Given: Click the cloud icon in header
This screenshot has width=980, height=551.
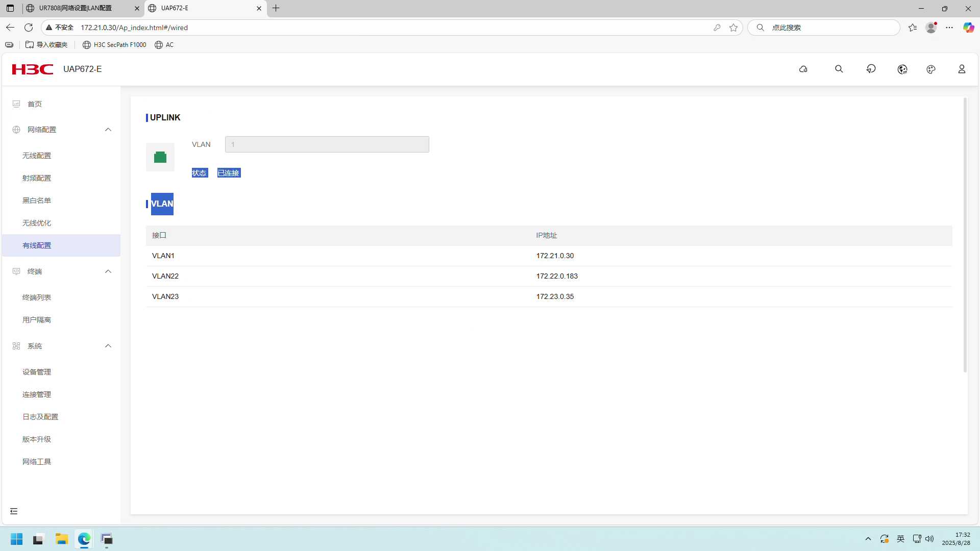Looking at the screenshot, I should pyautogui.click(x=803, y=69).
